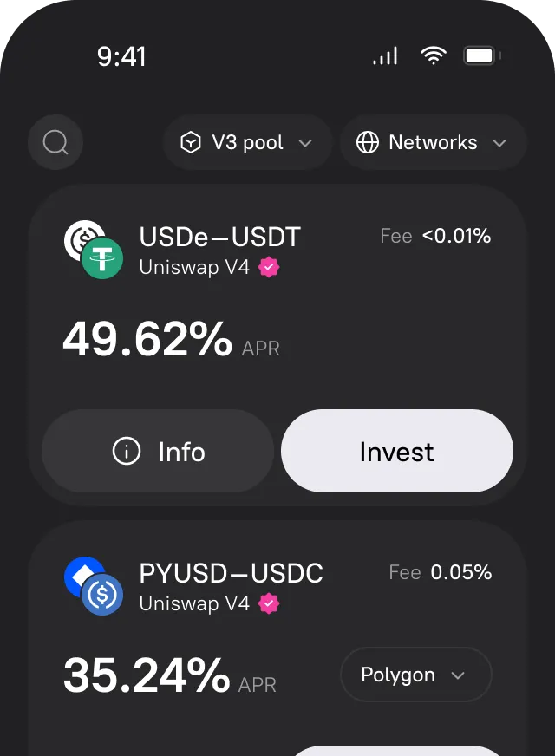This screenshot has height=756, width=555.
Task: Tap the search magnifier icon
Action: pyautogui.click(x=55, y=142)
